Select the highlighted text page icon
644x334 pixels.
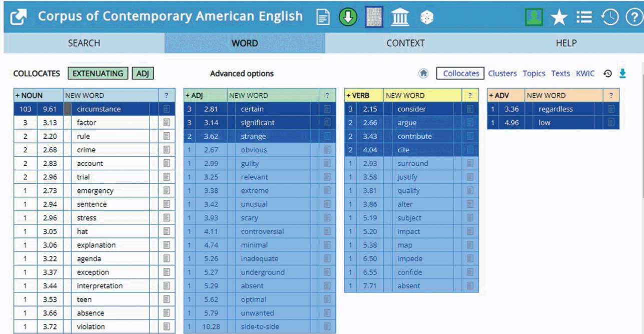click(374, 17)
